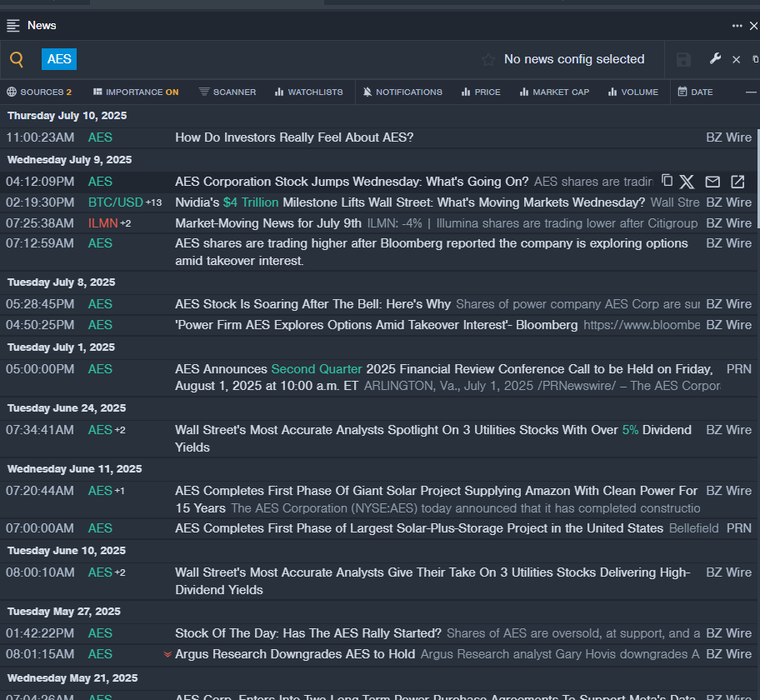Viewport: 760px width, 700px height.
Task: Open Nvidia's $4 Trillion Milestone headline
Action: click(410, 202)
